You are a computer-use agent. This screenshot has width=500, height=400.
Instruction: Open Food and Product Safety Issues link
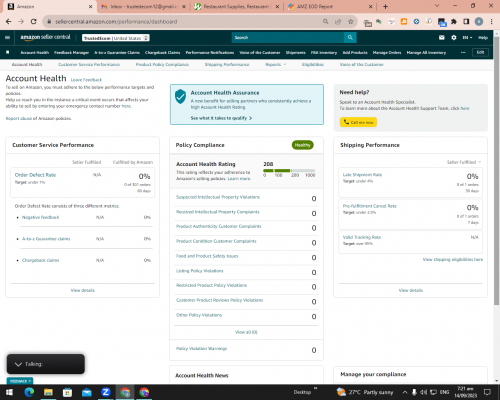(x=207, y=256)
